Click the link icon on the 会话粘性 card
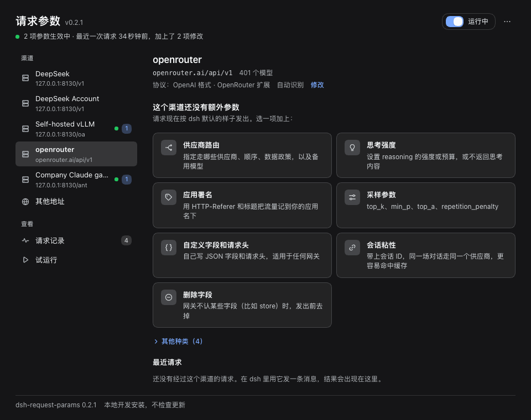 352,248
